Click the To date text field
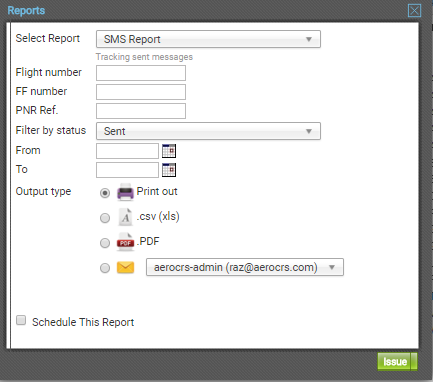Image resolution: width=433 pixels, height=382 pixels. (127, 170)
